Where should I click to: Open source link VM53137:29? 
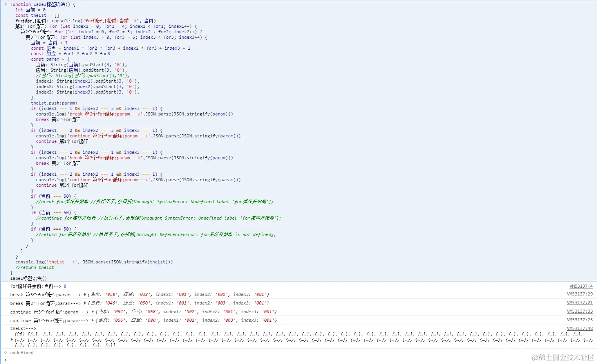coord(580,294)
